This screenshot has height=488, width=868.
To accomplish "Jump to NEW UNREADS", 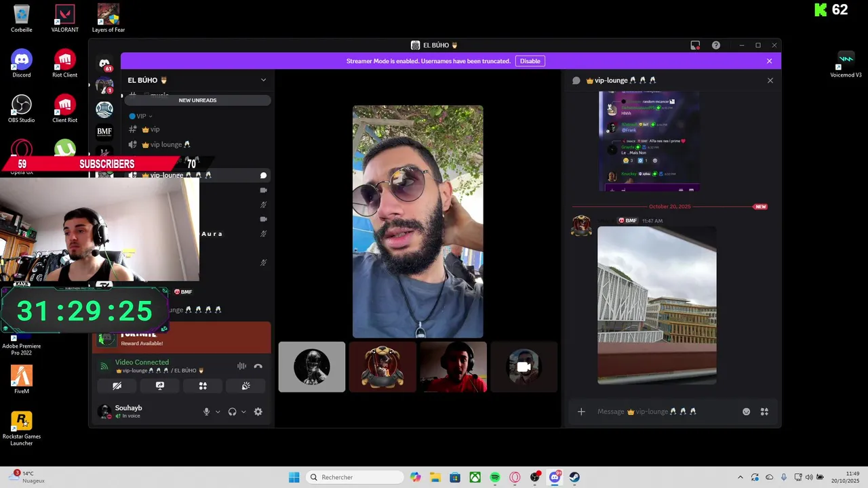I will point(197,100).
